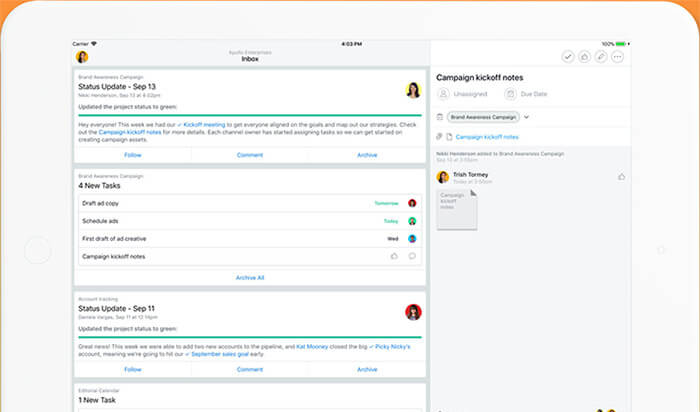Open the user profile avatar beside Inbox
Viewport: 700px width, 412px height.
[x=82, y=57]
